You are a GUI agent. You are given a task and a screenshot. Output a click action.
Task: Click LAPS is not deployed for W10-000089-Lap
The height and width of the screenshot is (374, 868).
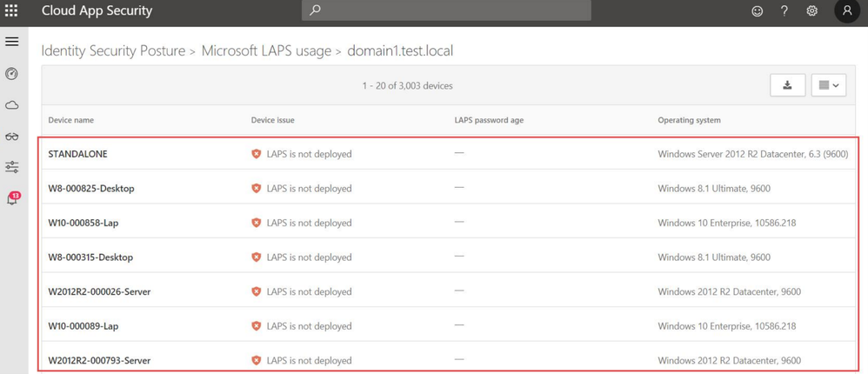(x=310, y=326)
